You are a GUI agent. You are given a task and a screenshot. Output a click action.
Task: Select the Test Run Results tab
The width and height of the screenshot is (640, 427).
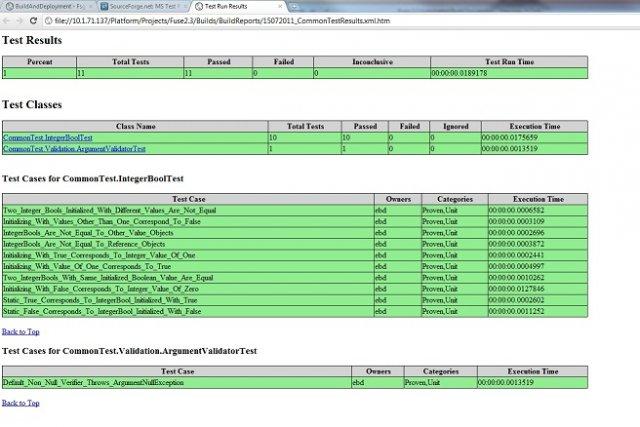point(232,6)
